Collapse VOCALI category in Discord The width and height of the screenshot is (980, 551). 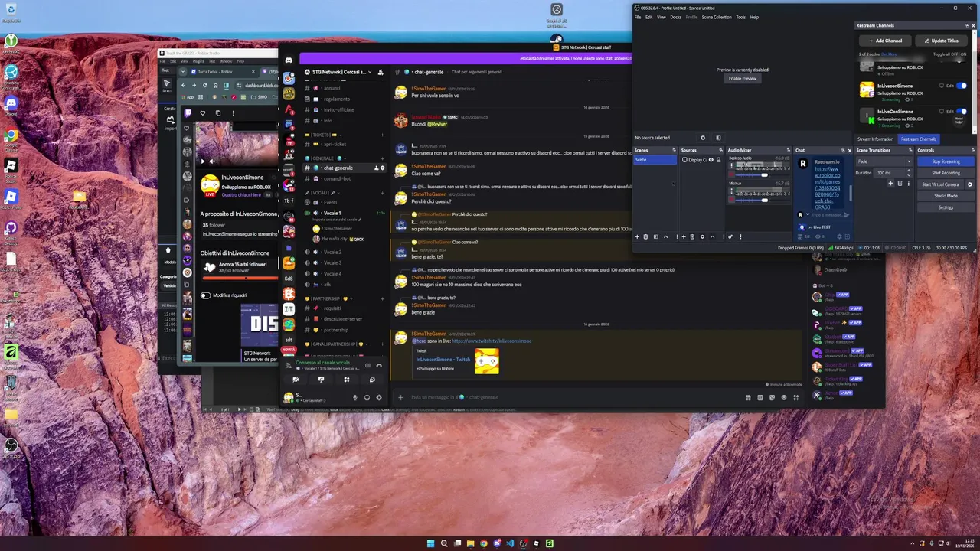323,193
